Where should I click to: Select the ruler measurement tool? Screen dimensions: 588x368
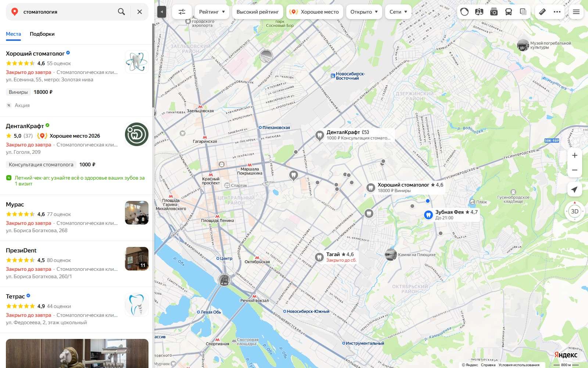[x=542, y=12]
